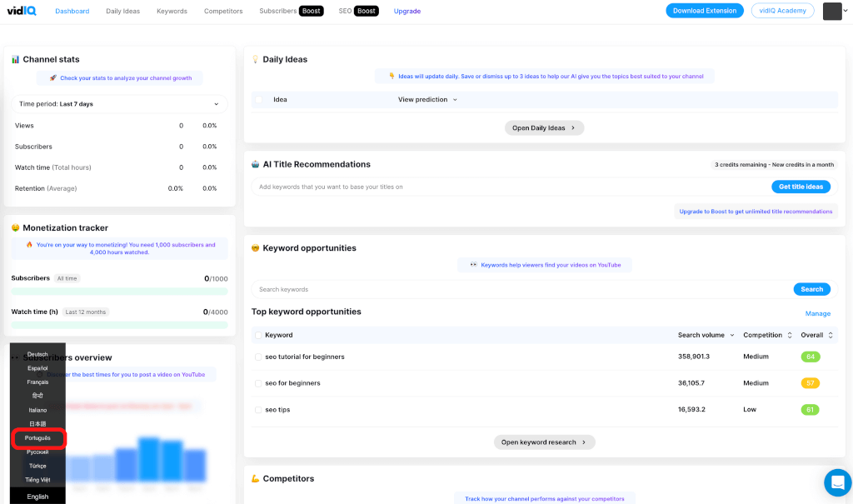Click the Monetization tracker emoji icon
Image resolution: width=853 pixels, height=504 pixels.
tap(15, 228)
